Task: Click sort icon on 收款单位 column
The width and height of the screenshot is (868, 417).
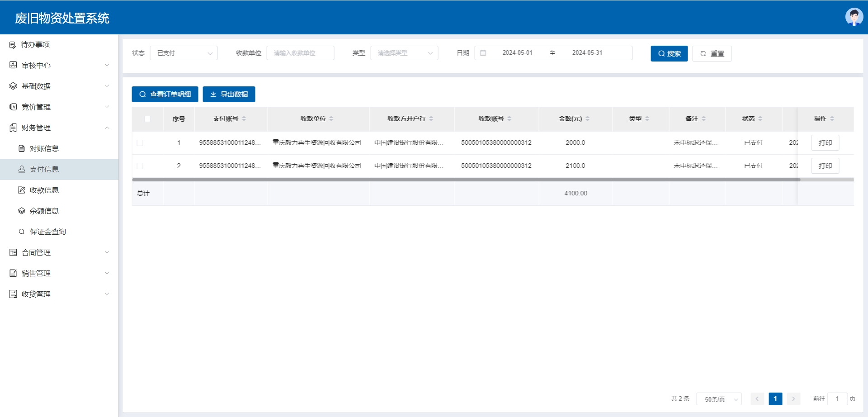Action: coord(331,118)
